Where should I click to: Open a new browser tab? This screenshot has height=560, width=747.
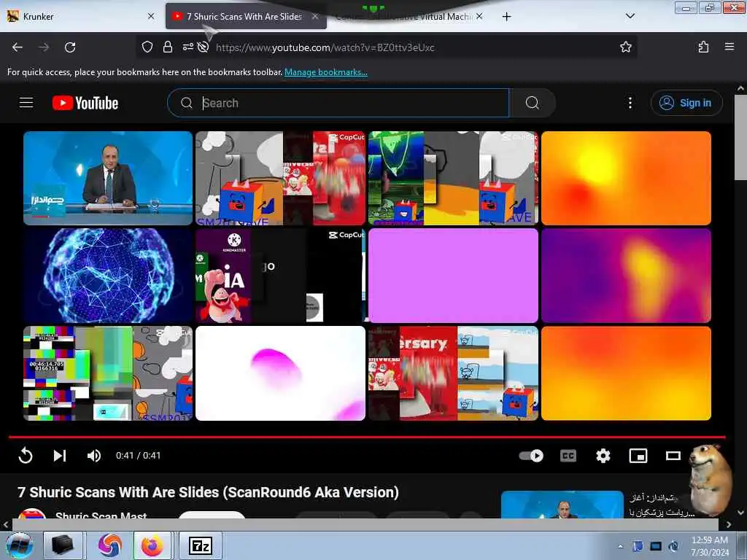pyautogui.click(x=506, y=17)
